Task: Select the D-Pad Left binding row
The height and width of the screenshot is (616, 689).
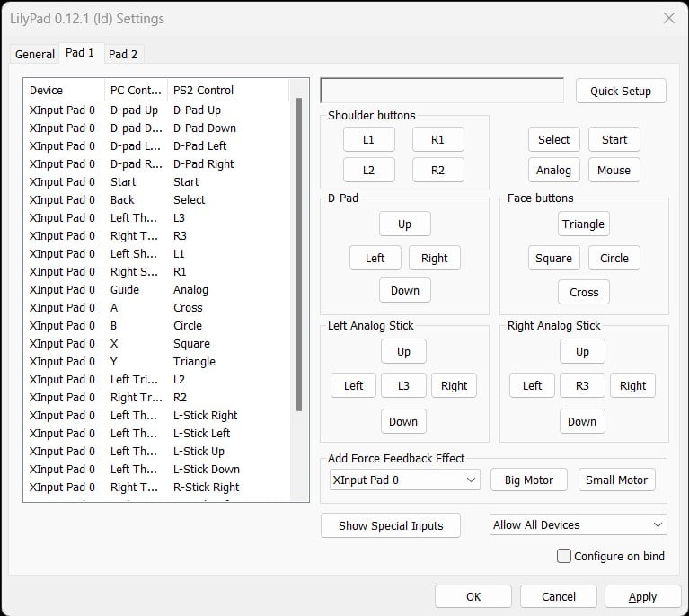Action: [157, 145]
